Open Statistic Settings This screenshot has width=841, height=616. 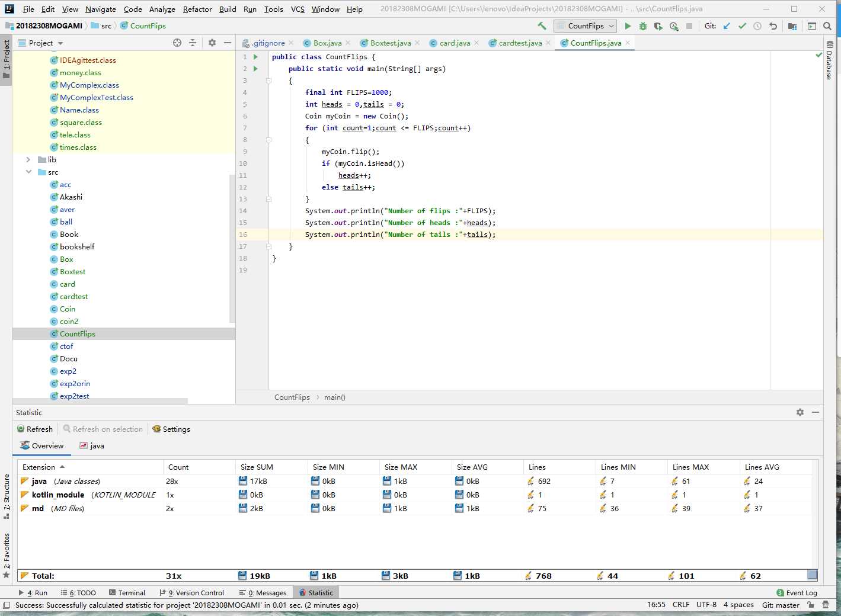(x=171, y=429)
